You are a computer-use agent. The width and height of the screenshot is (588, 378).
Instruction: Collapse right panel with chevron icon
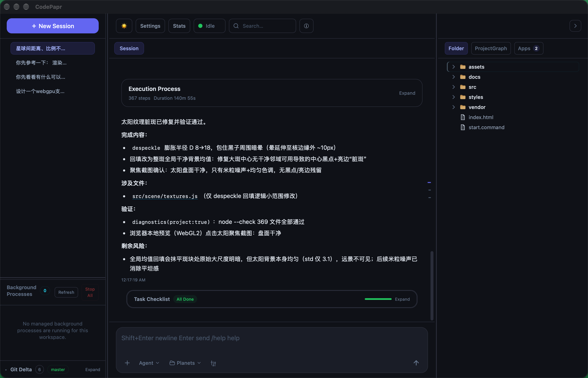coord(575,26)
